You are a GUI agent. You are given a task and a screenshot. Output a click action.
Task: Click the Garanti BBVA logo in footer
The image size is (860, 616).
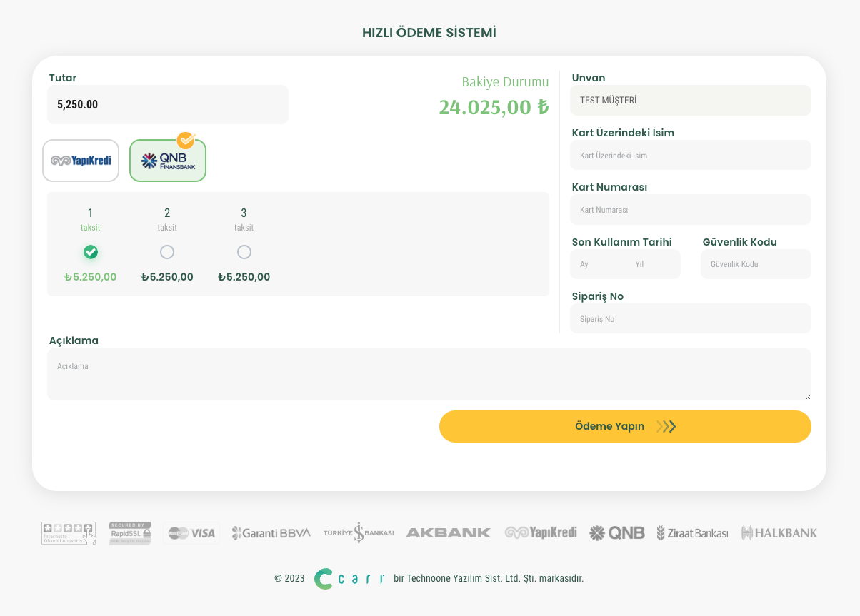pyautogui.click(x=271, y=533)
